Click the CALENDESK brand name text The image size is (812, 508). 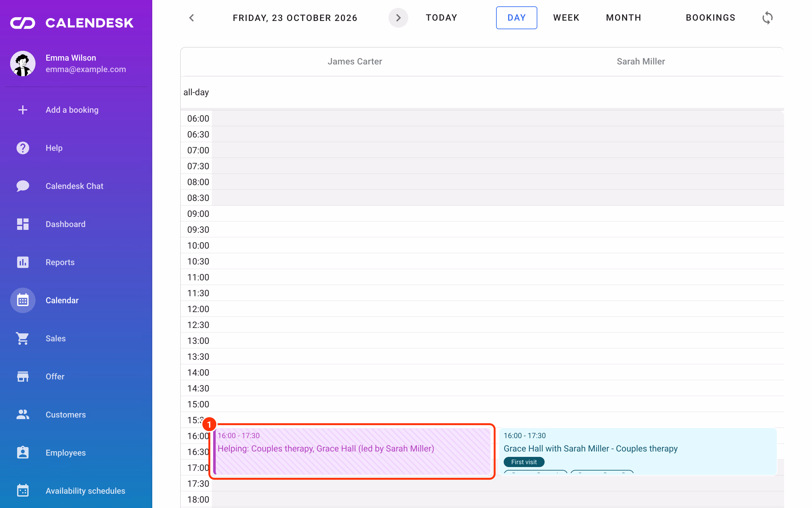tap(89, 23)
